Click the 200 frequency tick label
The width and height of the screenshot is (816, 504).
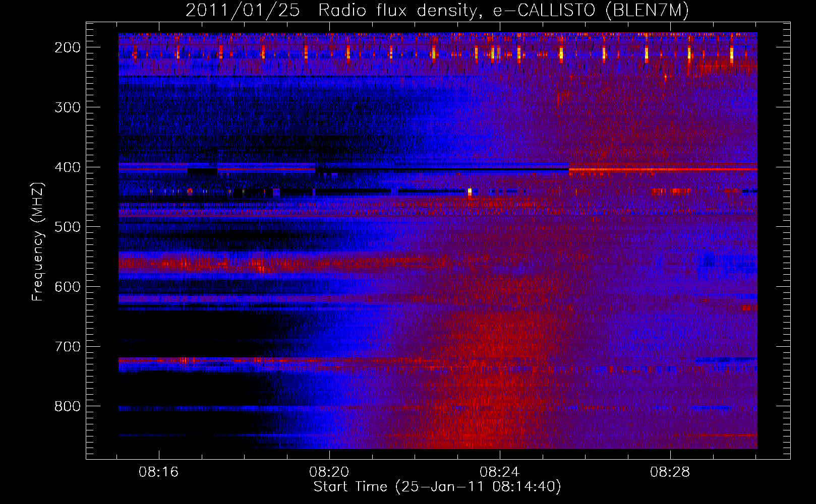pos(68,47)
